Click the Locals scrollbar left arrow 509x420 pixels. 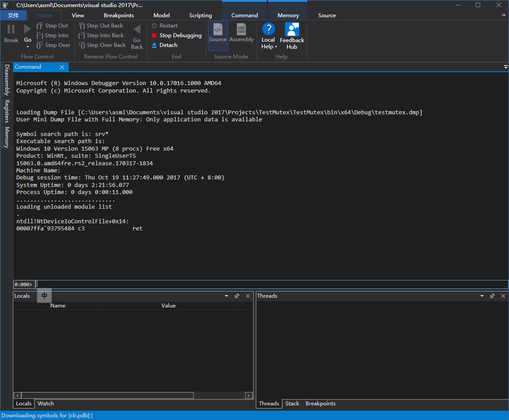(18, 395)
